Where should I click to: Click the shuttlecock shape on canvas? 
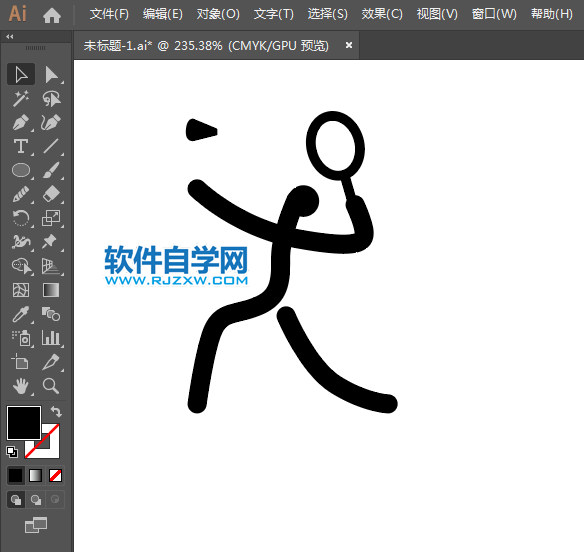point(200,130)
